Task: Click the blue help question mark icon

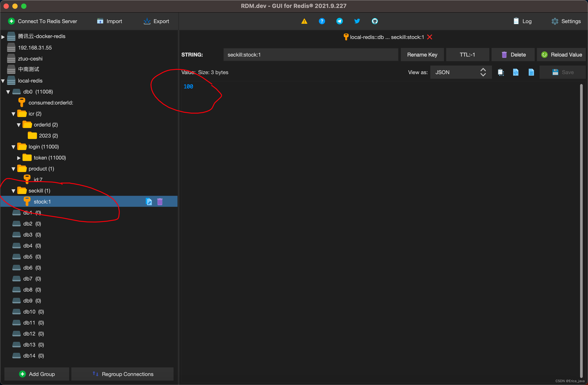Action: (322, 21)
